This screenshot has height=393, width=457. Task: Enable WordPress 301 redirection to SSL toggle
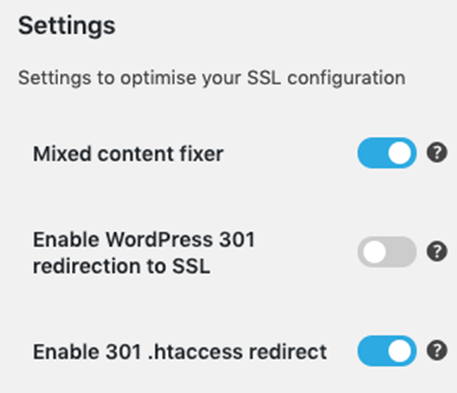point(387,252)
